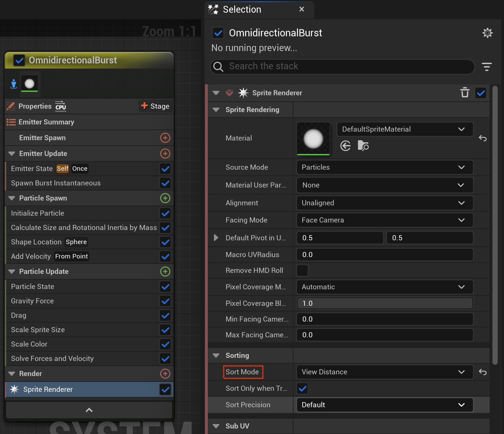The height and width of the screenshot is (434, 504).
Task: Collapse the Sprite Rendering category
Action: click(216, 110)
